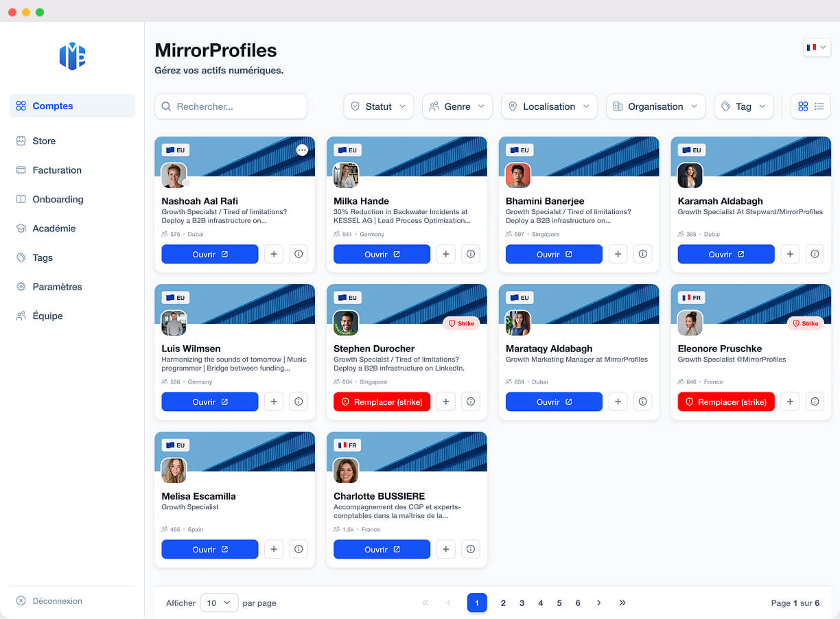The height and width of the screenshot is (619, 840).
Task: Click the plus icon on Nashoah Aal Rafi card
Action: click(274, 254)
